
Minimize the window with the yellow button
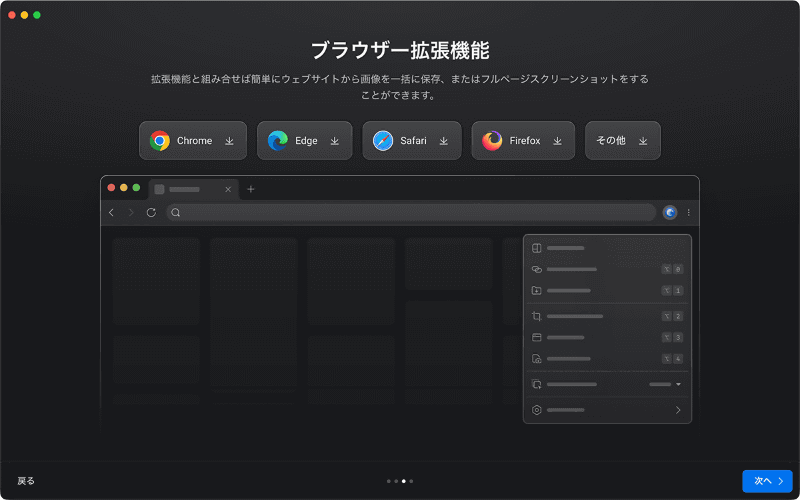click(x=24, y=15)
